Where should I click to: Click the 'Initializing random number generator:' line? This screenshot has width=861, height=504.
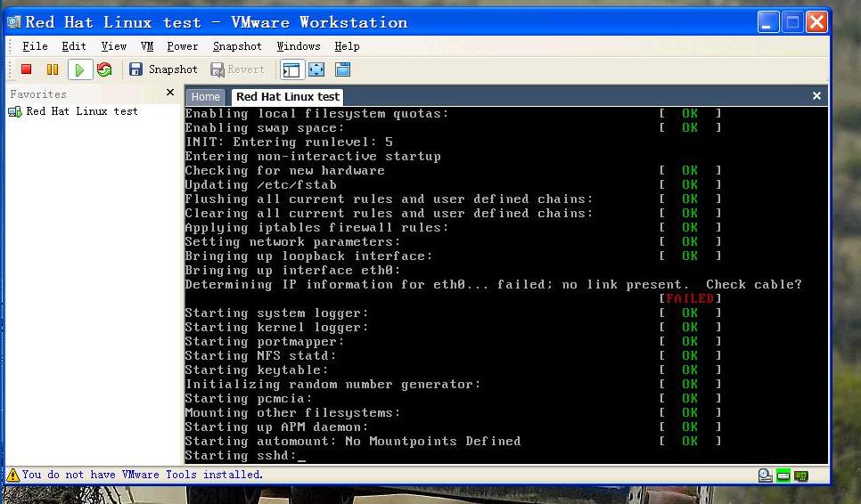pyautogui.click(x=332, y=384)
